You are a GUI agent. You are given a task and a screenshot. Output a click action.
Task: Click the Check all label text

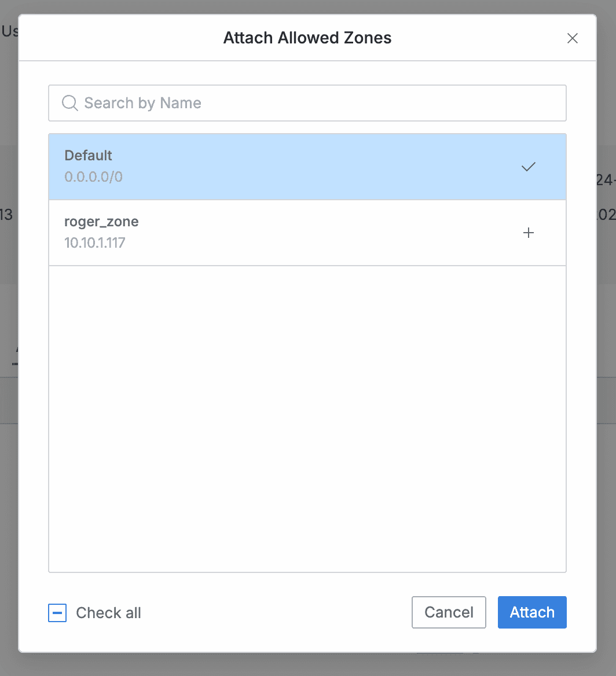pyautogui.click(x=108, y=612)
